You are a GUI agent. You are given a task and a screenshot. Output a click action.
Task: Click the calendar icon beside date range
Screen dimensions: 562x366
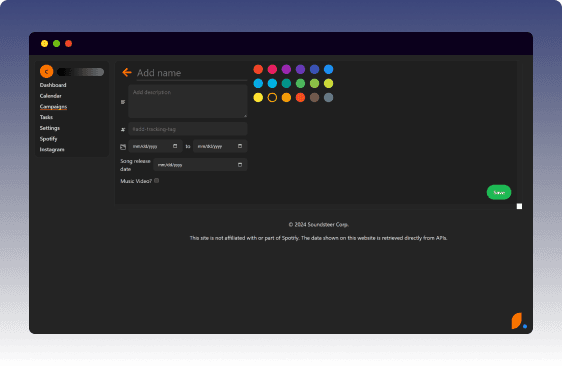coord(123,147)
